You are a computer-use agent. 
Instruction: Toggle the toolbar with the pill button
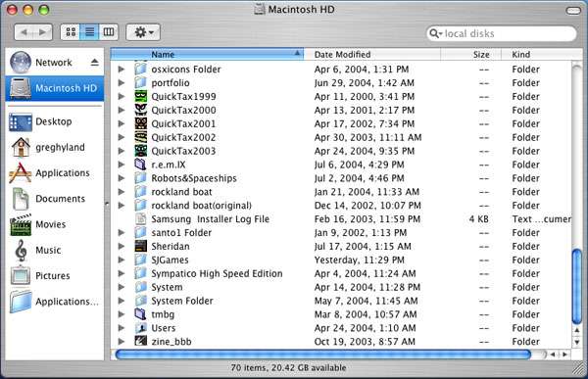coord(573,11)
